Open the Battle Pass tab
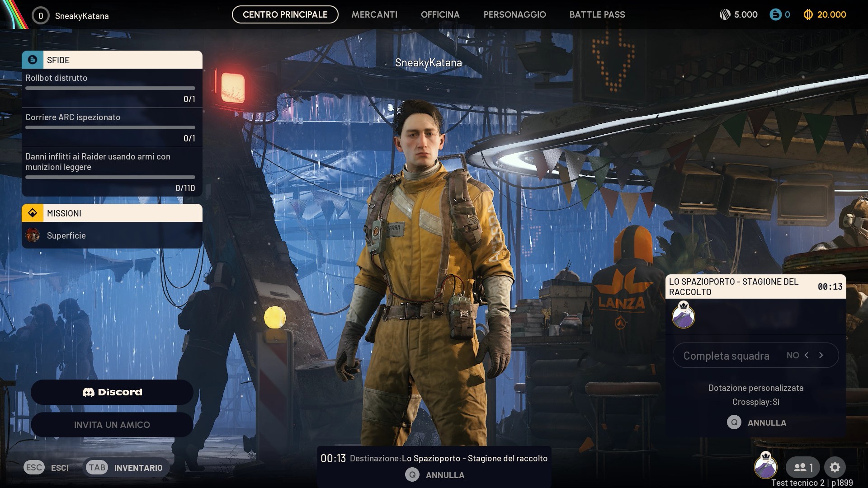The height and width of the screenshot is (488, 868). tap(597, 14)
